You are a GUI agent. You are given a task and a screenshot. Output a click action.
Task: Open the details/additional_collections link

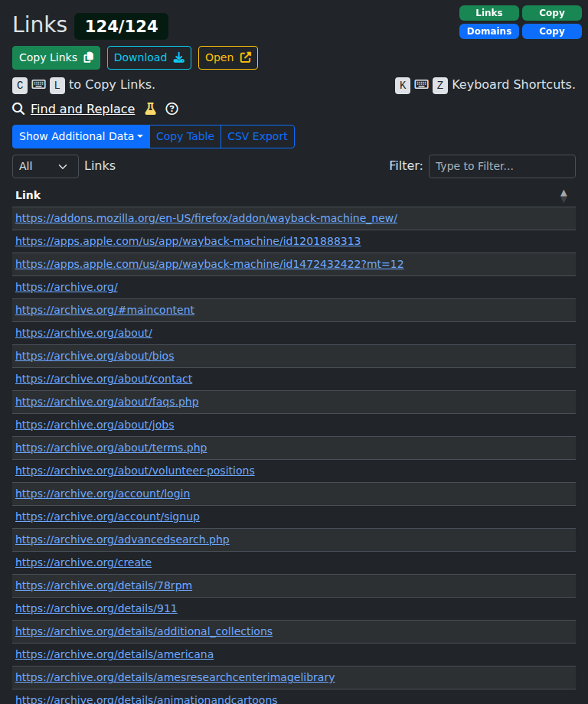pyautogui.click(x=144, y=631)
